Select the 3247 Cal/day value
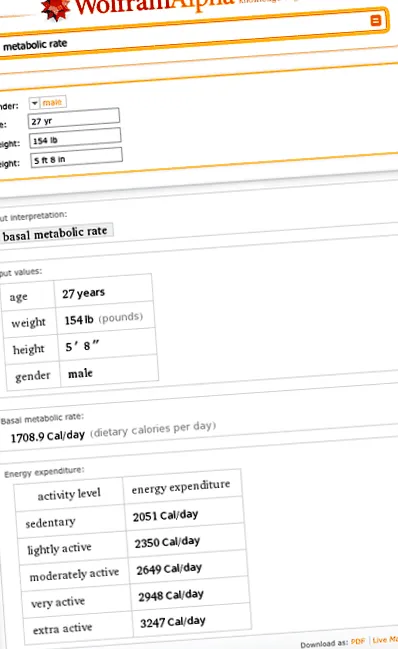Viewport: 398px width, 649px height. tap(173, 622)
